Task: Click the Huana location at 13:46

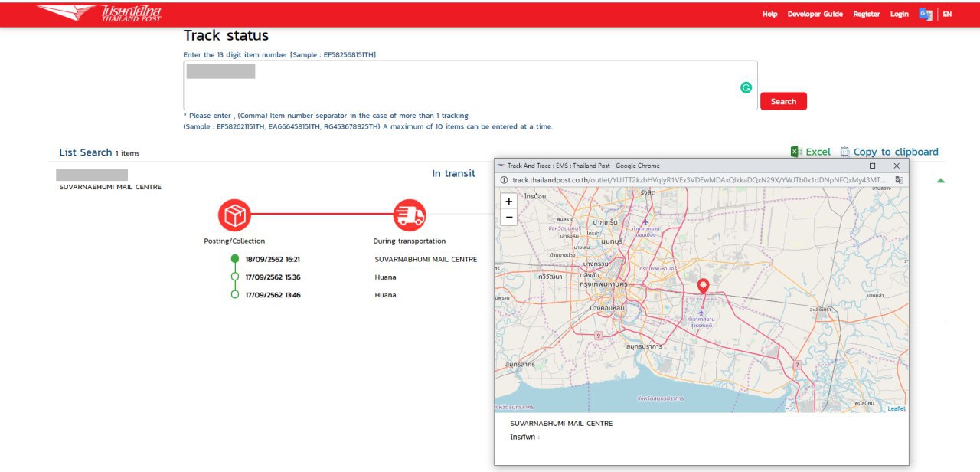Action: click(385, 295)
